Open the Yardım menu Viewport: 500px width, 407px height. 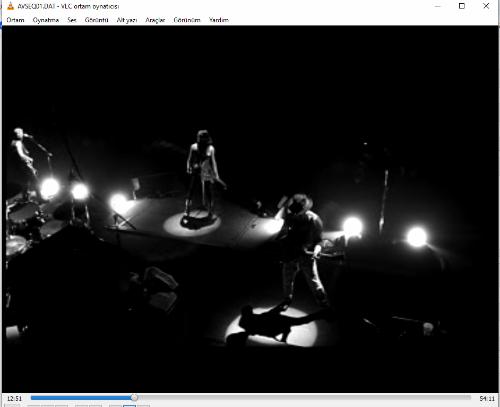click(219, 20)
